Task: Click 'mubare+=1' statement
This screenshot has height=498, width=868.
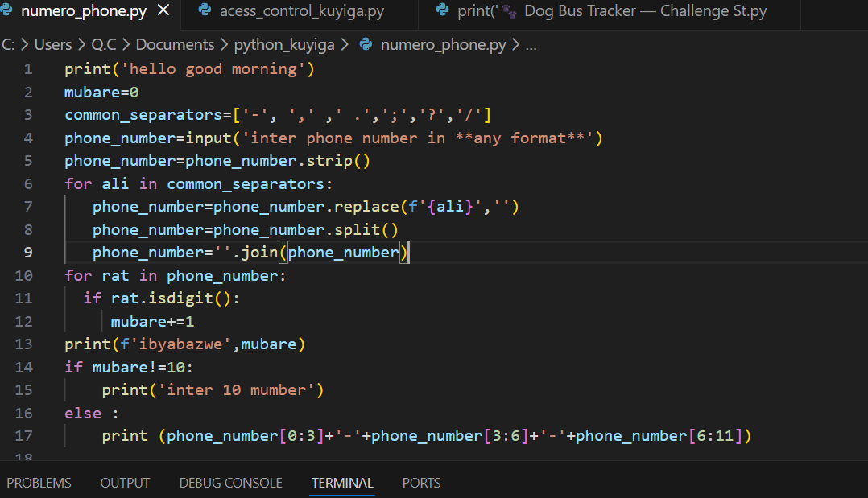Action: (152, 322)
